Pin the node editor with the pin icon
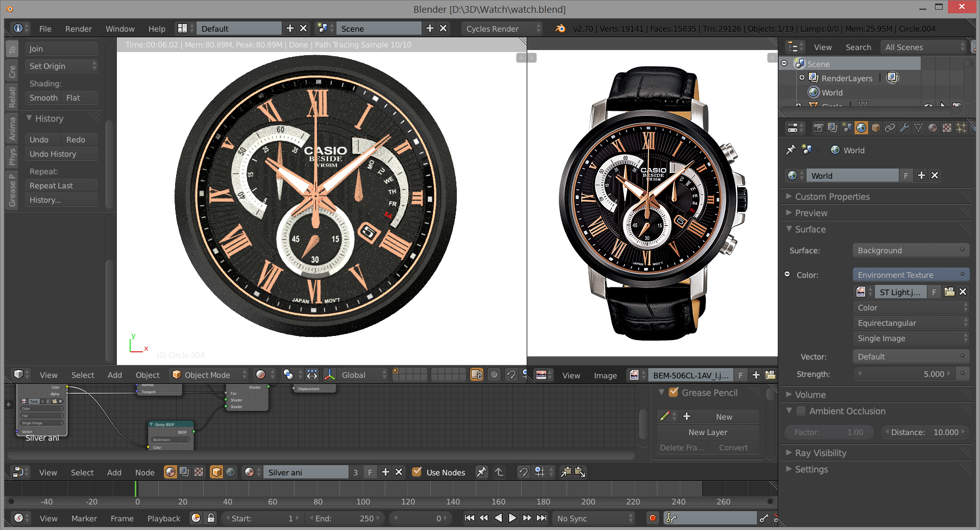Image resolution: width=980 pixels, height=530 pixels. (481, 472)
